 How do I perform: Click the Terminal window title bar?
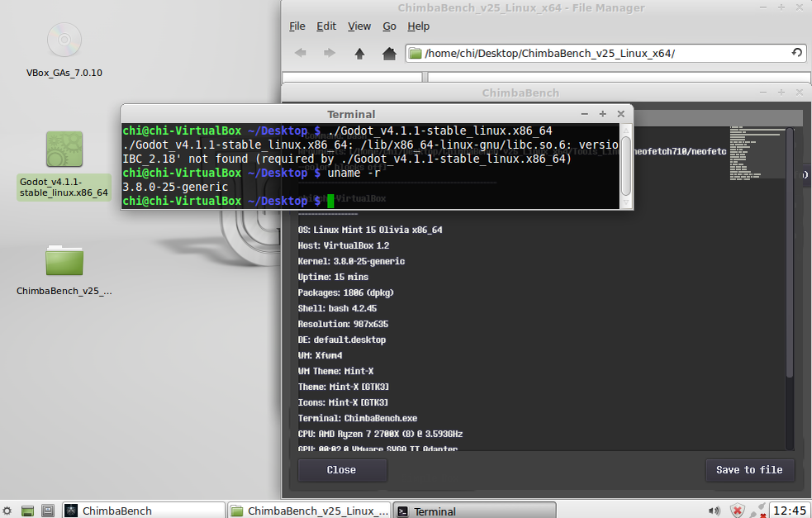pos(351,114)
